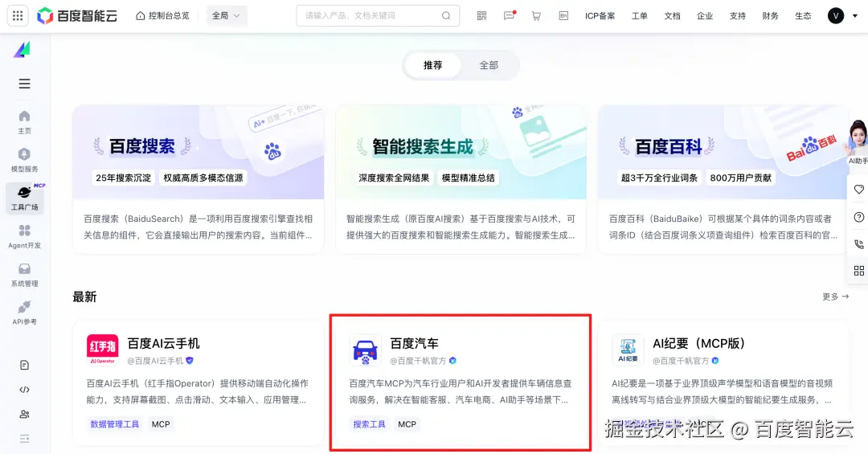Click the help question mark icon
The height and width of the screenshot is (454, 868).
tap(858, 217)
